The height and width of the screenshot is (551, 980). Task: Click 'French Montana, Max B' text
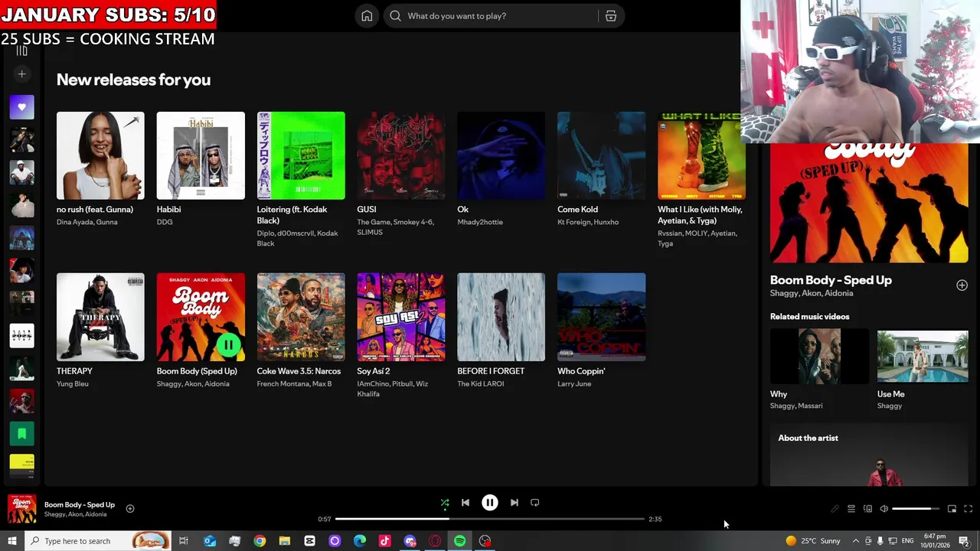pos(294,383)
